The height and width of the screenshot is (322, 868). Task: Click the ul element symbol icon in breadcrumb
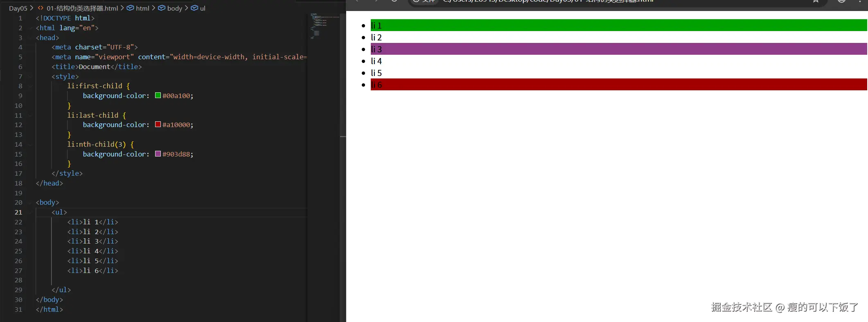tap(194, 8)
